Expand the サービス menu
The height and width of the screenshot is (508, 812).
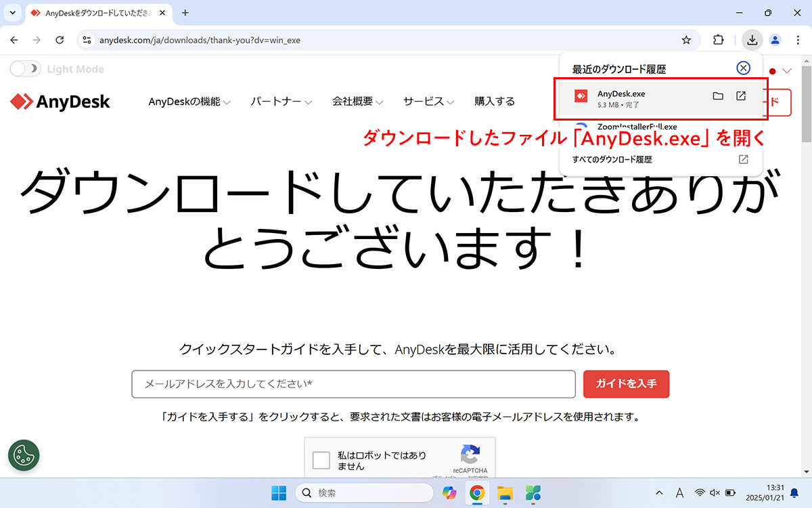(429, 102)
